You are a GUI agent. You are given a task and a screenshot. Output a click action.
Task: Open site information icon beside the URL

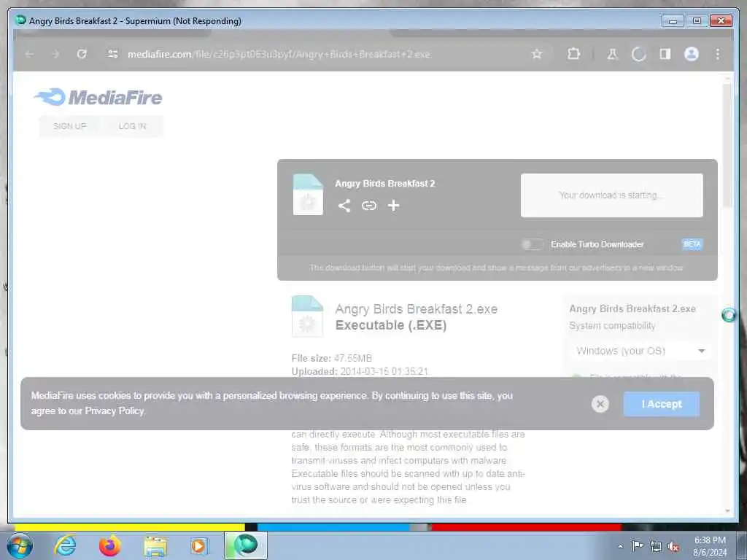113,54
